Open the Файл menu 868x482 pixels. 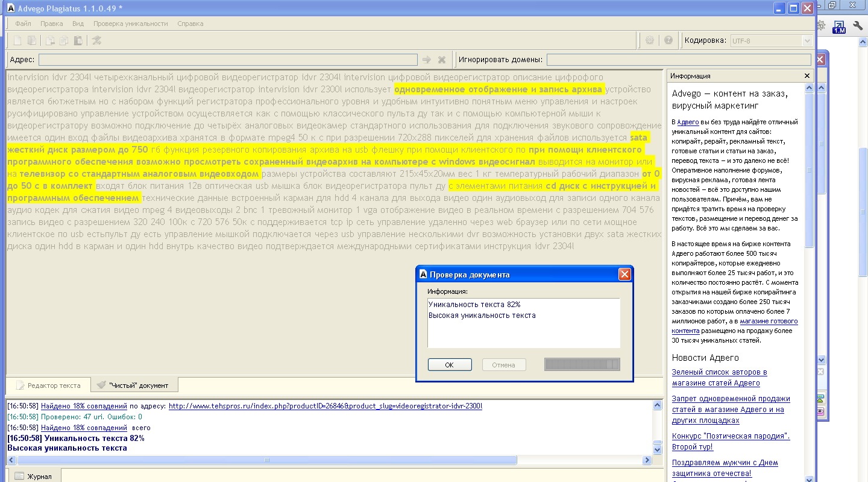(24, 24)
